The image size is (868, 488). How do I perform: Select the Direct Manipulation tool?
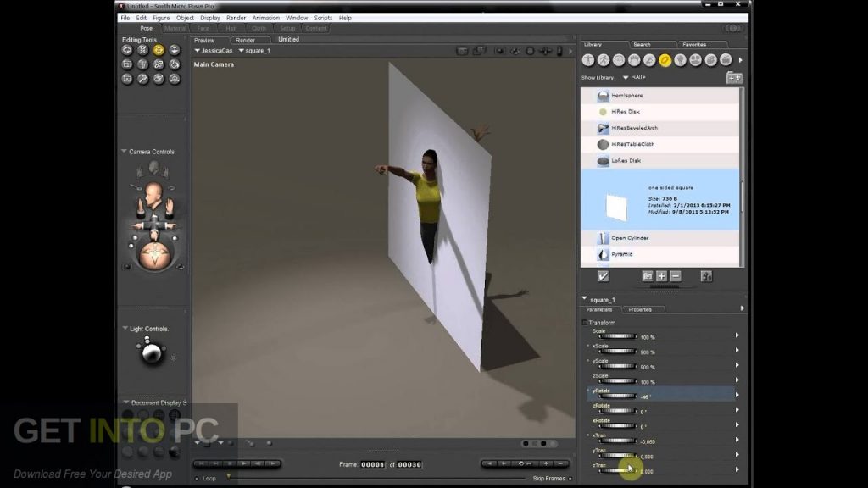pyautogui.click(x=175, y=79)
